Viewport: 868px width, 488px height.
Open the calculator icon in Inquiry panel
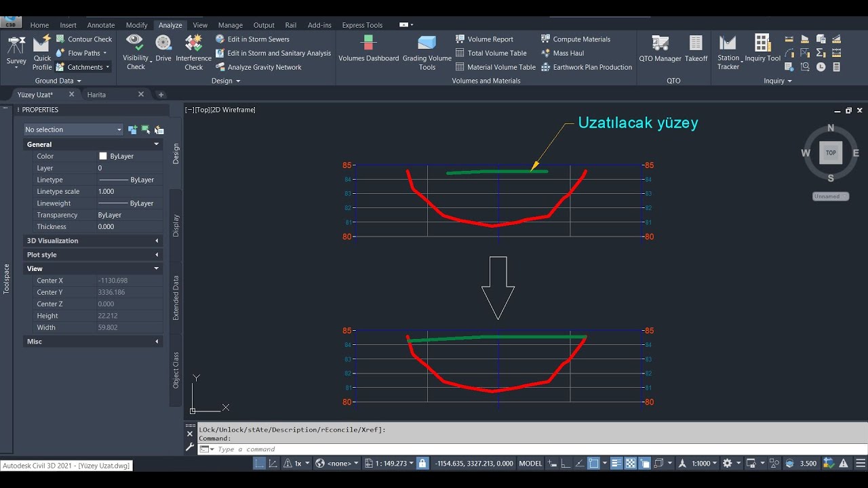(837, 67)
